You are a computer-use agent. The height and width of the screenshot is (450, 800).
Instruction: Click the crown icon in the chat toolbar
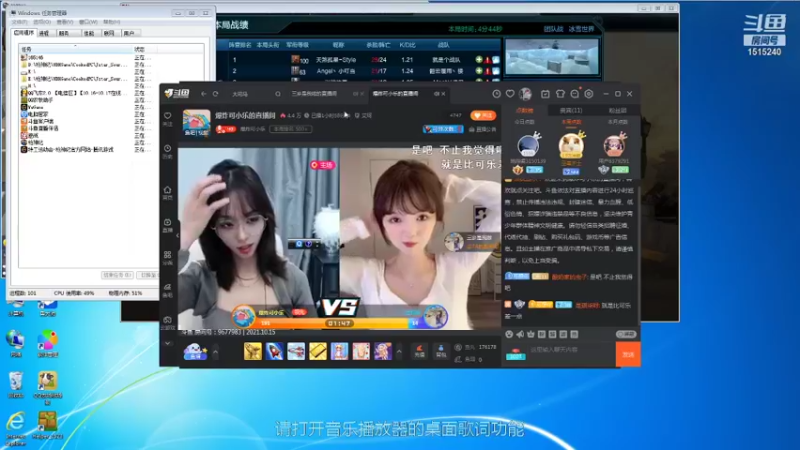click(531, 334)
